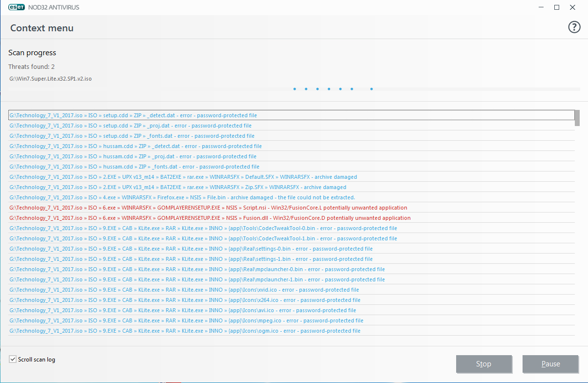Select Icons\mpeg.ico log row

coord(291,320)
